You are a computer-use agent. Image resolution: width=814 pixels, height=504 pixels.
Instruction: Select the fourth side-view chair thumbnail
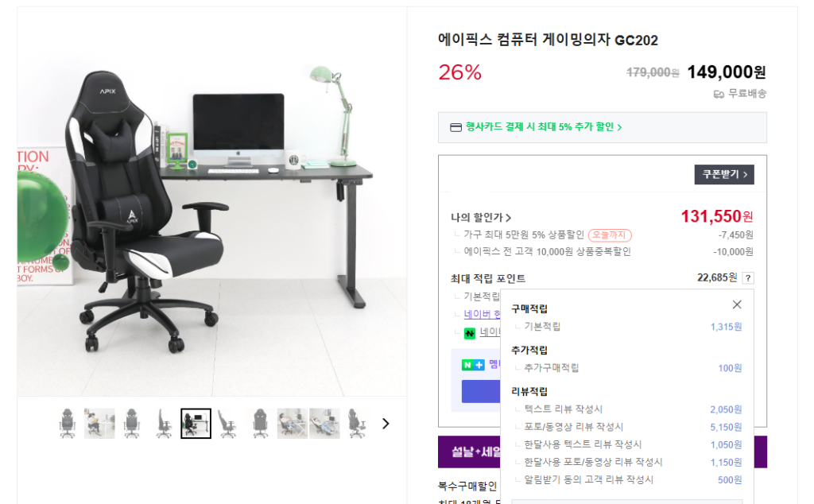164,424
